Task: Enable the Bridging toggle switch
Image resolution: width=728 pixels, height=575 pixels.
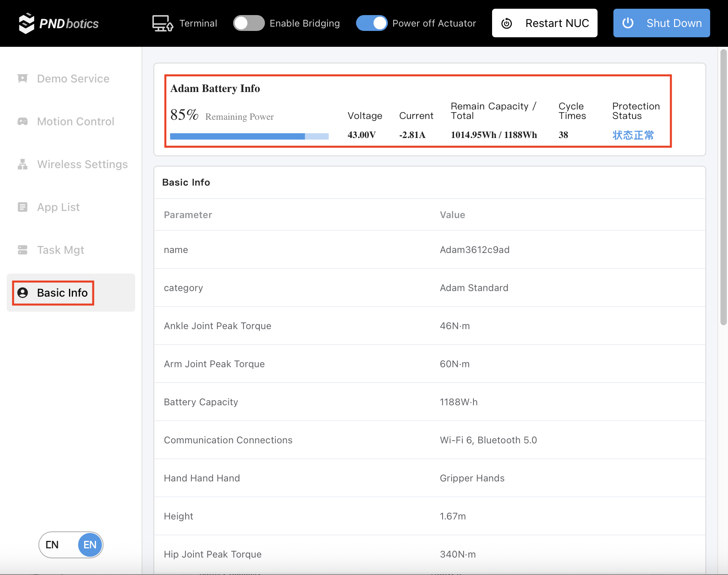Action: point(249,23)
